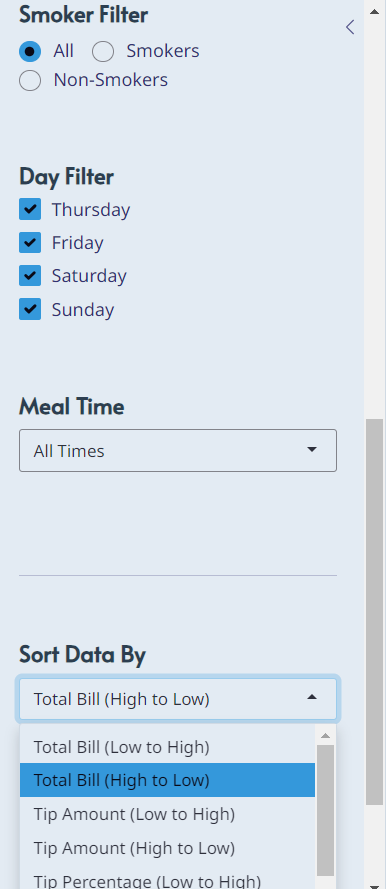
Task: Toggle the Saturday checkbox off
Action: 30,276
